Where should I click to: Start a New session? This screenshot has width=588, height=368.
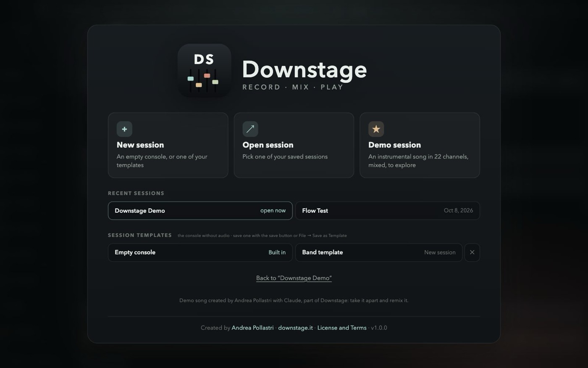tap(168, 145)
